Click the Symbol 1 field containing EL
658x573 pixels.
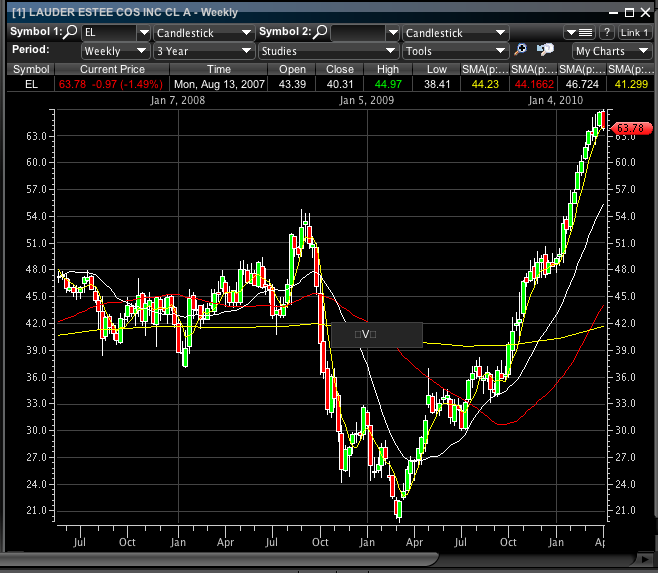[110, 33]
